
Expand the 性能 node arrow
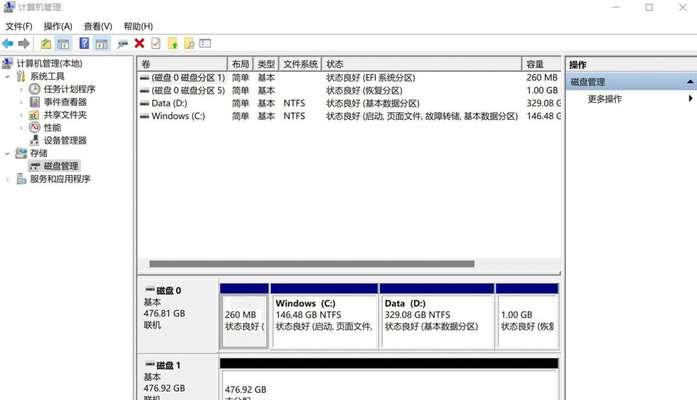click(x=21, y=128)
